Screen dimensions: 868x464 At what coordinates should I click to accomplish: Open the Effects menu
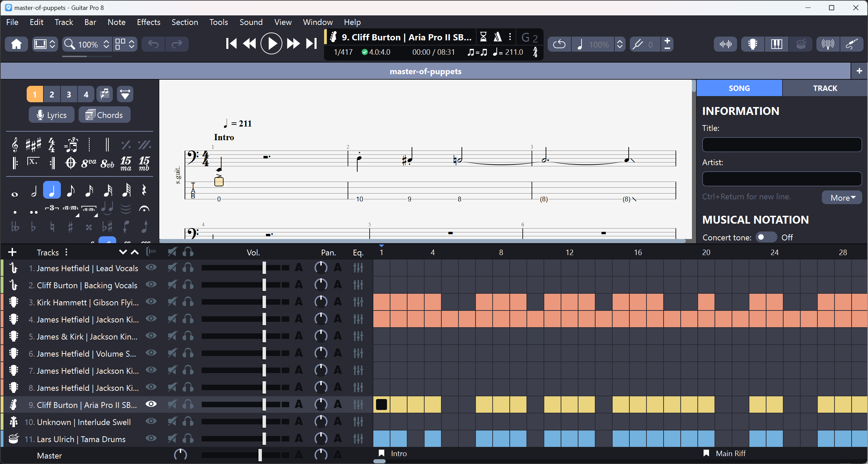(149, 22)
